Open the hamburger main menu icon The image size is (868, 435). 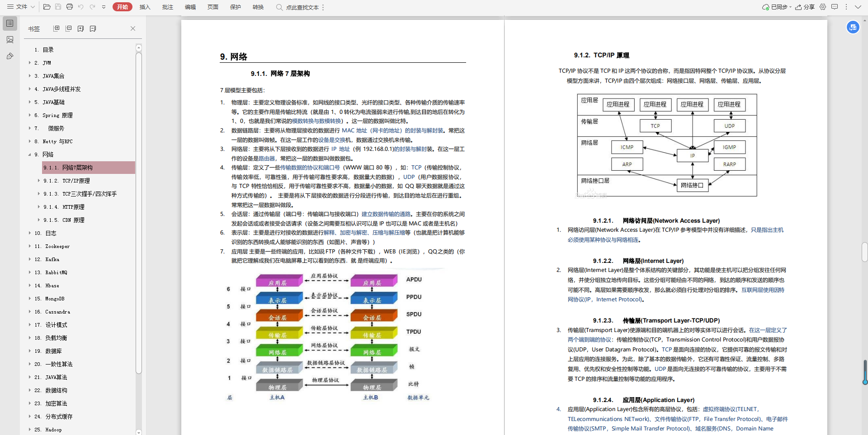pyautogui.click(x=10, y=7)
